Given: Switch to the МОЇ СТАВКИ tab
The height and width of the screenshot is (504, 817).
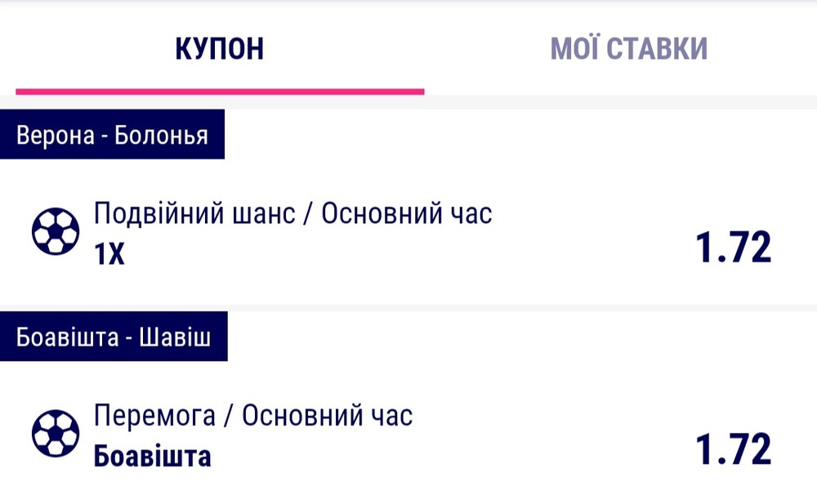Looking at the screenshot, I should [629, 48].
